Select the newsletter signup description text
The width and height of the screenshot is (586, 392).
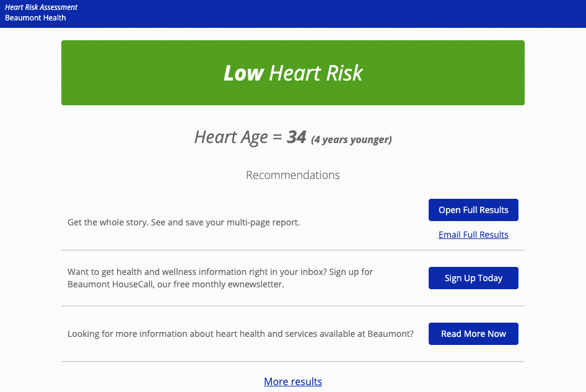point(221,278)
